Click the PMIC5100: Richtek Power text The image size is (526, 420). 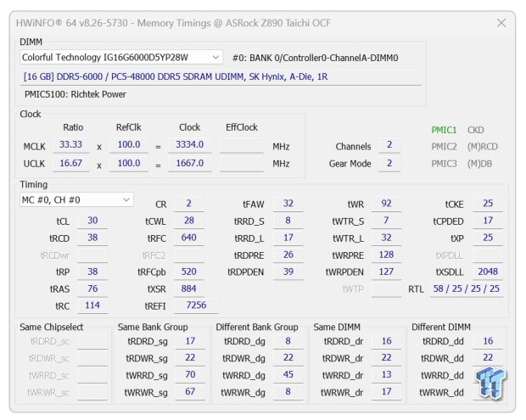tap(76, 94)
